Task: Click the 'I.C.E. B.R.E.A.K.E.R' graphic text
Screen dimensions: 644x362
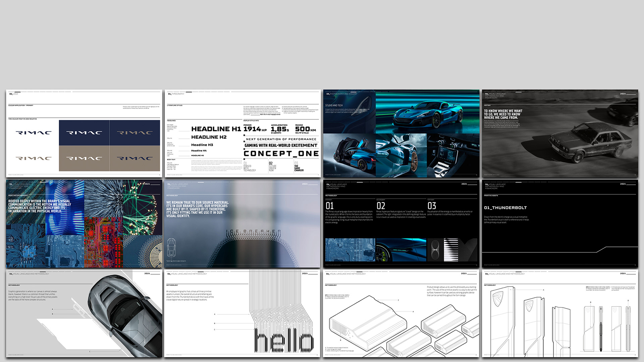Action: click(x=254, y=232)
